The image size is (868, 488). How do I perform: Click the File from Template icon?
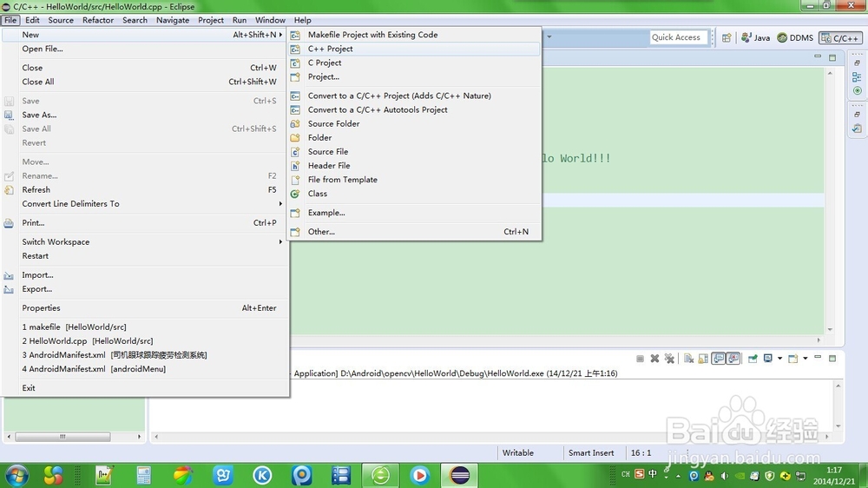296,180
